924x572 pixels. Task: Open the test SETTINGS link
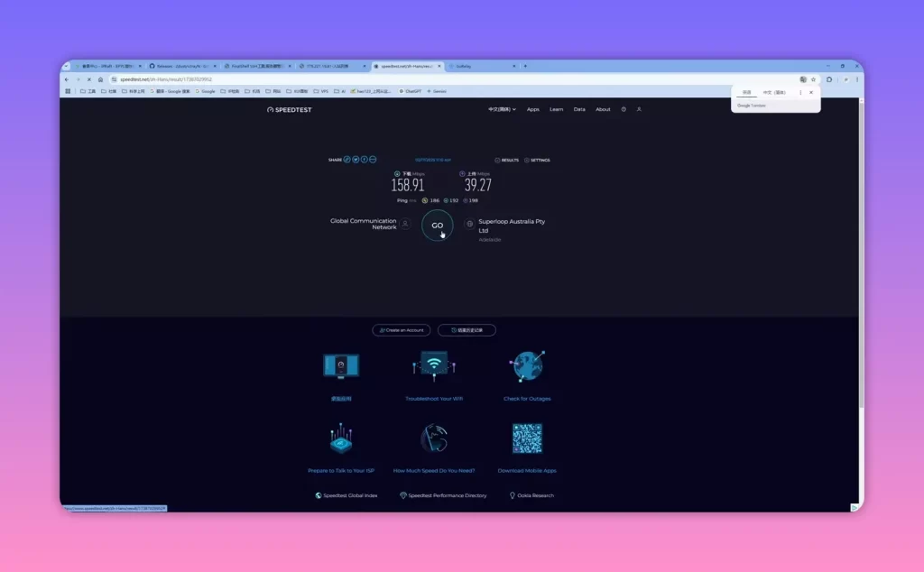[x=537, y=161]
